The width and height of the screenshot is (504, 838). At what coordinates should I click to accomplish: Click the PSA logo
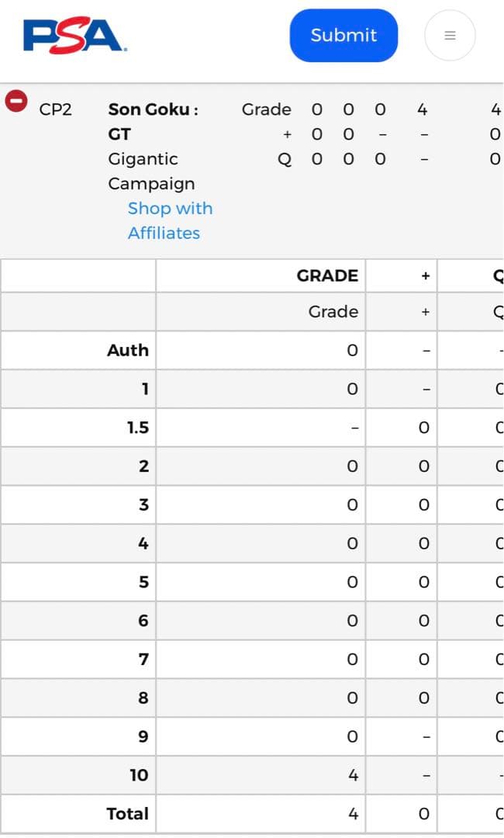(x=75, y=36)
